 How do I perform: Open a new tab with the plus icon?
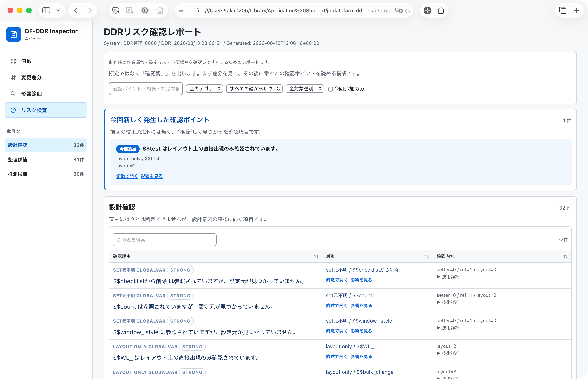pyautogui.click(x=576, y=10)
